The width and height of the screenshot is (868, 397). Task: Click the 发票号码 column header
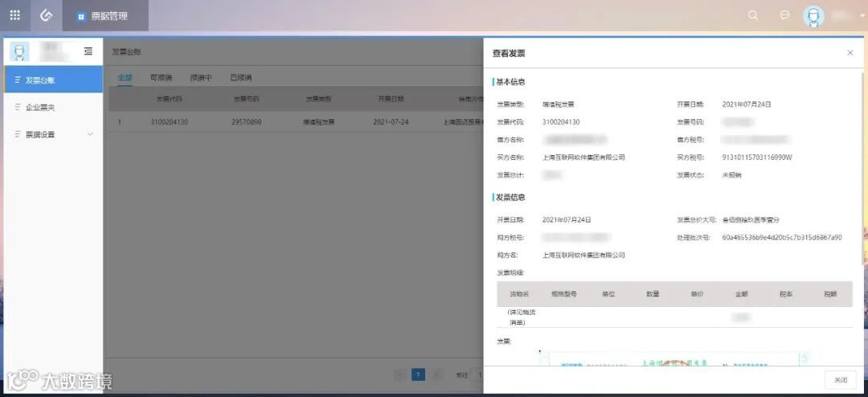point(246,99)
